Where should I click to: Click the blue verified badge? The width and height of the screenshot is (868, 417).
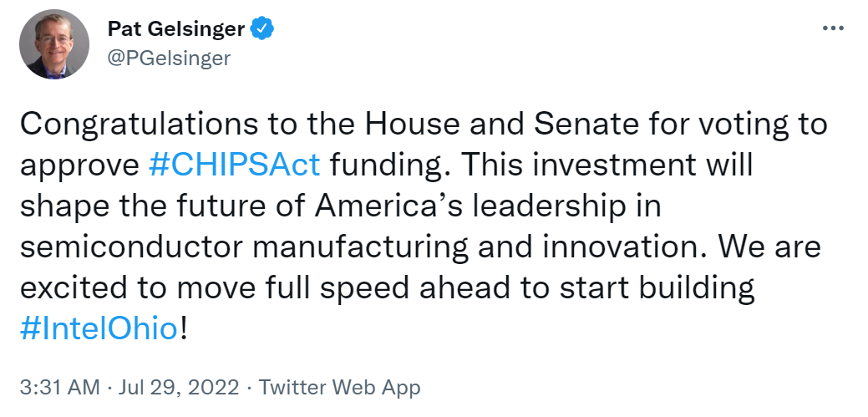pyautogui.click(x=263, y=29)
